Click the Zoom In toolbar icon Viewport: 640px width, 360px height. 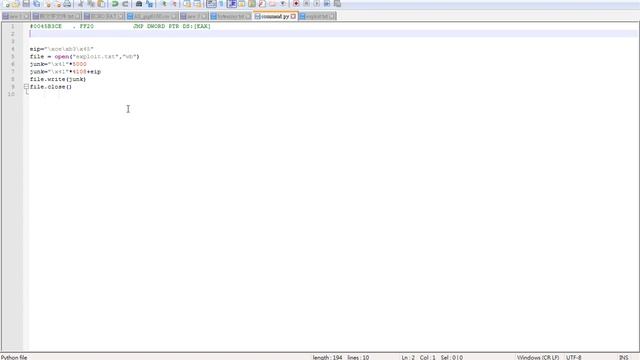point(164,4)
